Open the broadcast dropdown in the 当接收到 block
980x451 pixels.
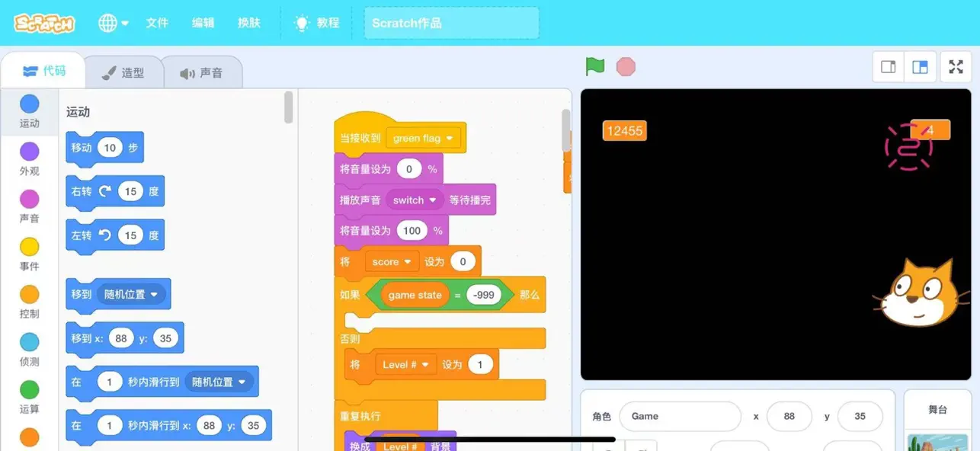(424, 138)
